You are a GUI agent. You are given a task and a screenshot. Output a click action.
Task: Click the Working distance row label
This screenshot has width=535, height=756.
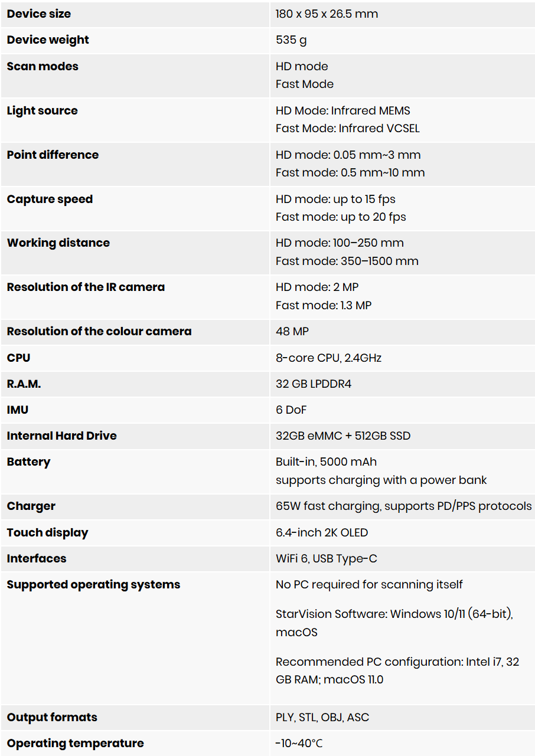tap(58, 243)
